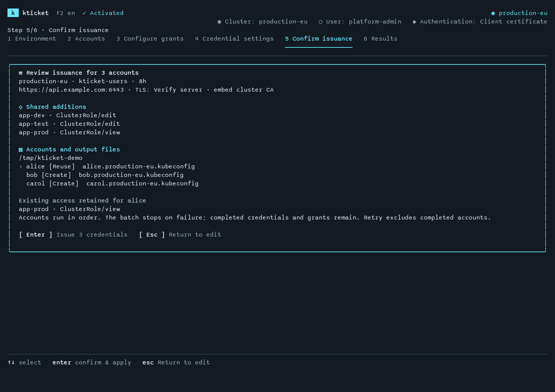Screen dimensions: 555x392
Task: Click bob.production-eu.kubeconfig file name
Action: (131, 175)
